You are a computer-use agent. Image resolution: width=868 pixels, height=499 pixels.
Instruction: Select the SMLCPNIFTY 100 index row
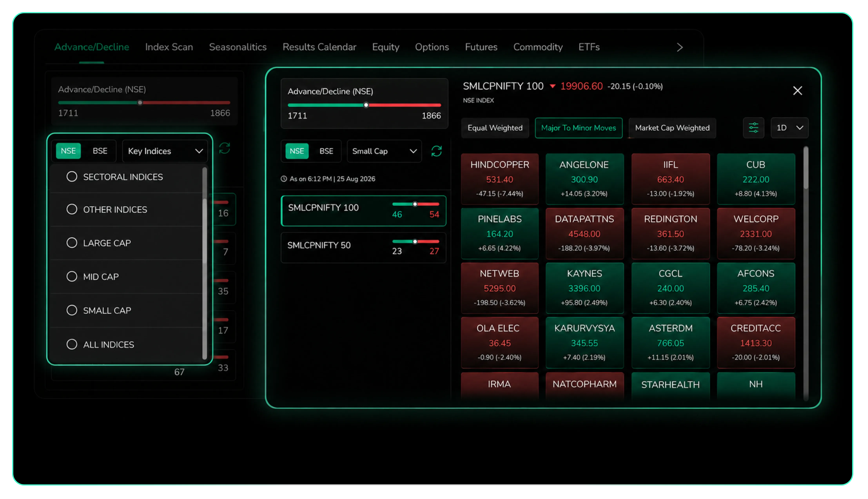pos(363,211)
